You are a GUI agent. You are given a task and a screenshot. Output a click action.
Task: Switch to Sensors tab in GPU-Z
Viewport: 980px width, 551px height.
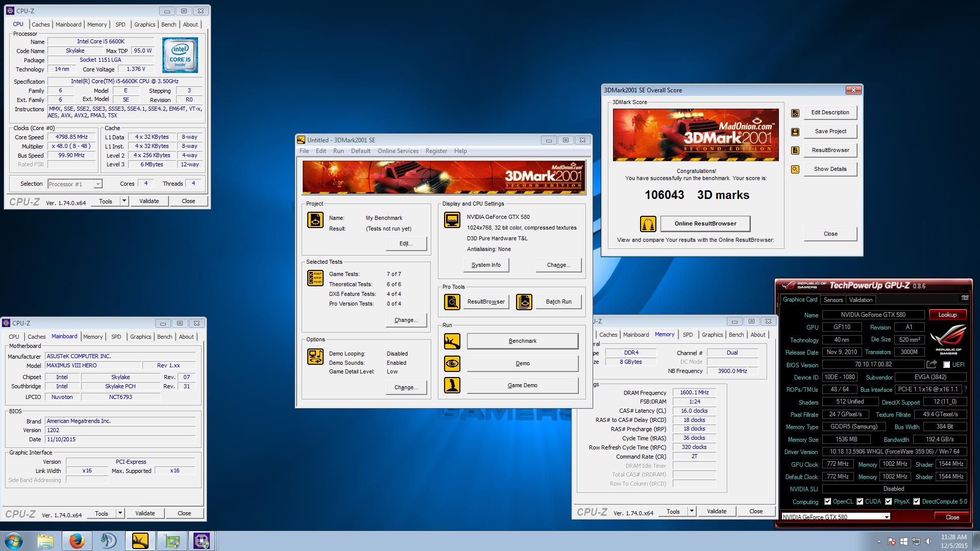tap(833, 300)
